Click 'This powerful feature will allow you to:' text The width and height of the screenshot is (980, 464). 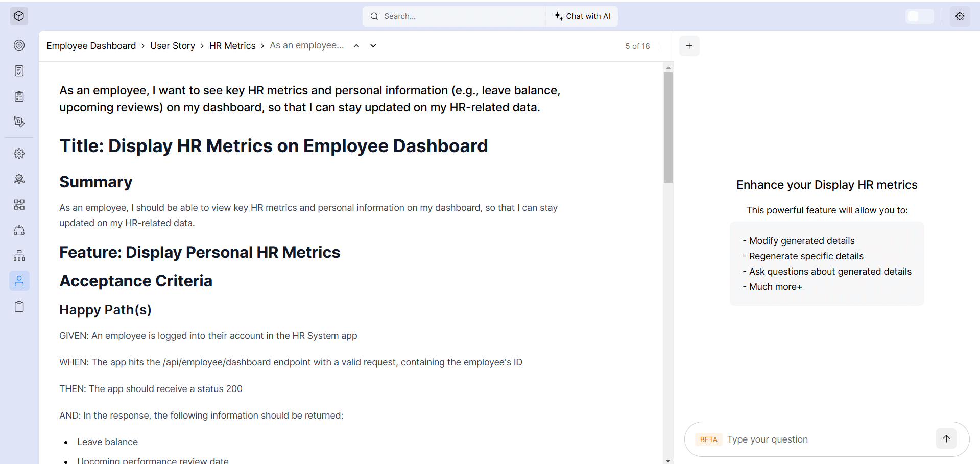(x=827, y=210)
